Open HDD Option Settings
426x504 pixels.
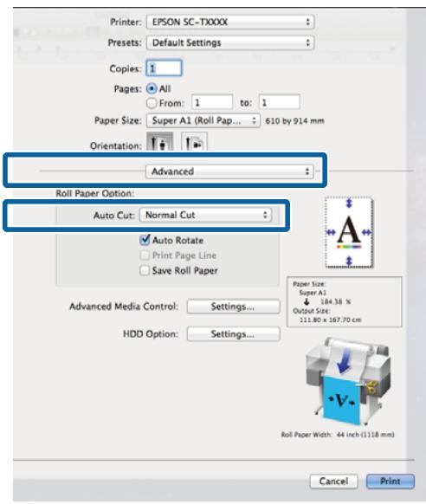(234, 334)
